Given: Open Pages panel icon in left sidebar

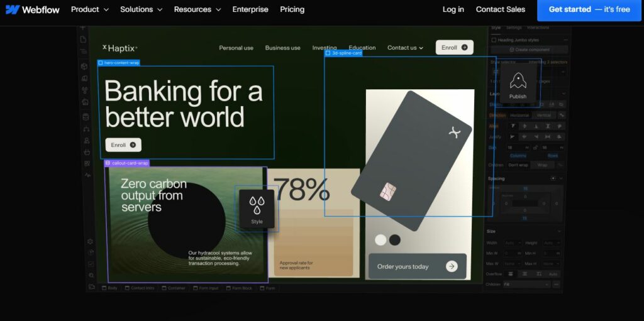Looking at the screenshot, I should pos(84,40).
